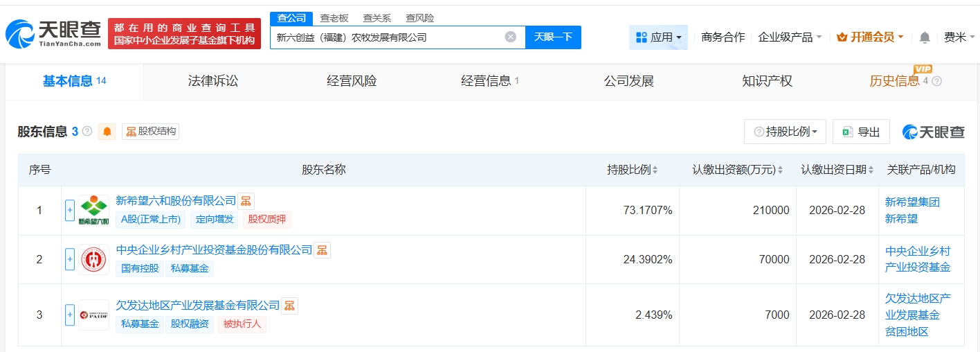Click the orange alert bell beside 股东信息
The width and height of the screenshot is (980, 352).
107,132
